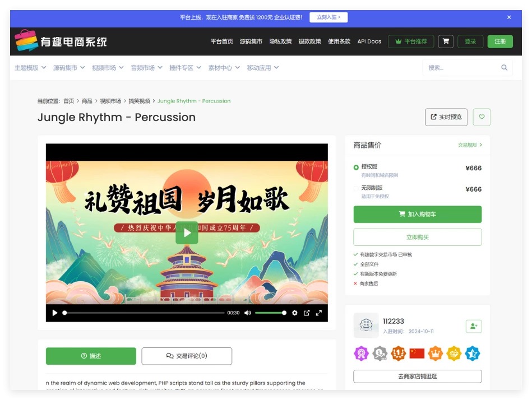The width and height of the screenshot is (532, 400).
Task: Select the 授权版 license radio option
Action: [x=356, y=168]
